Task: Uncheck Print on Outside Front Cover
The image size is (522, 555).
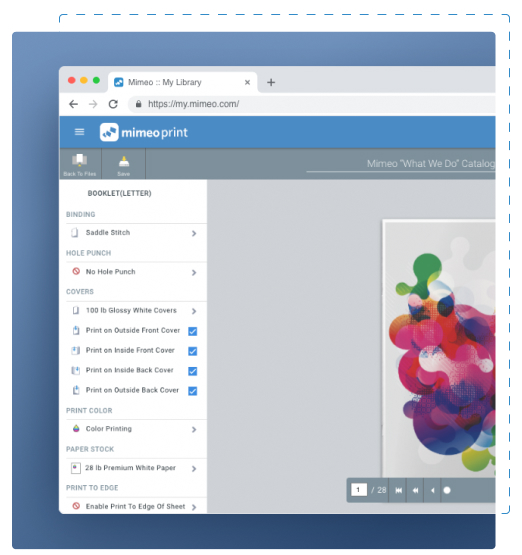Action: pos(193,331)
